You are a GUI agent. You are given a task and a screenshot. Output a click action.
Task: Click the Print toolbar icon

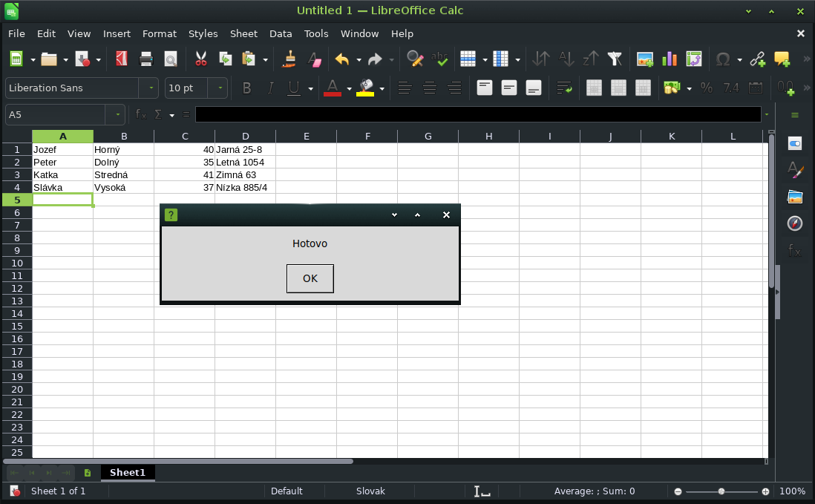pyautogui.click(x=146, y=59)
